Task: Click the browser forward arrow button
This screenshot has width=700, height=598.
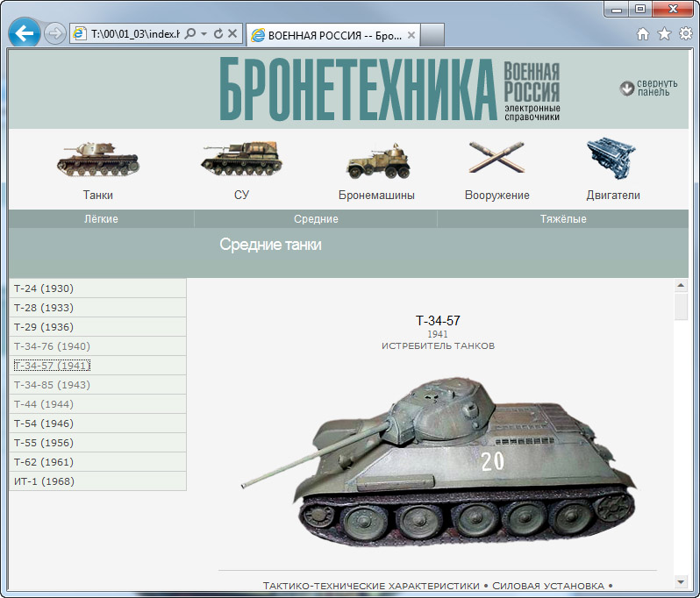Action: (55, 33)
